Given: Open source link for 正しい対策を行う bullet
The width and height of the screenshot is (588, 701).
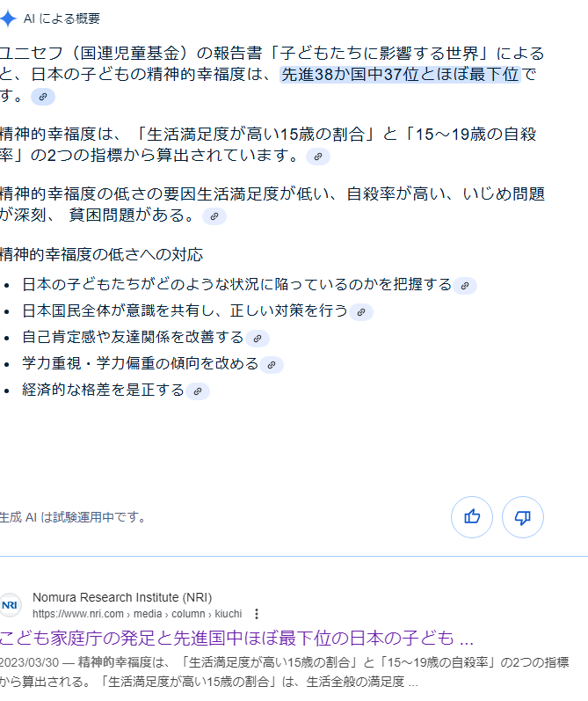Looking at the screenshot, I should (361, 312).
